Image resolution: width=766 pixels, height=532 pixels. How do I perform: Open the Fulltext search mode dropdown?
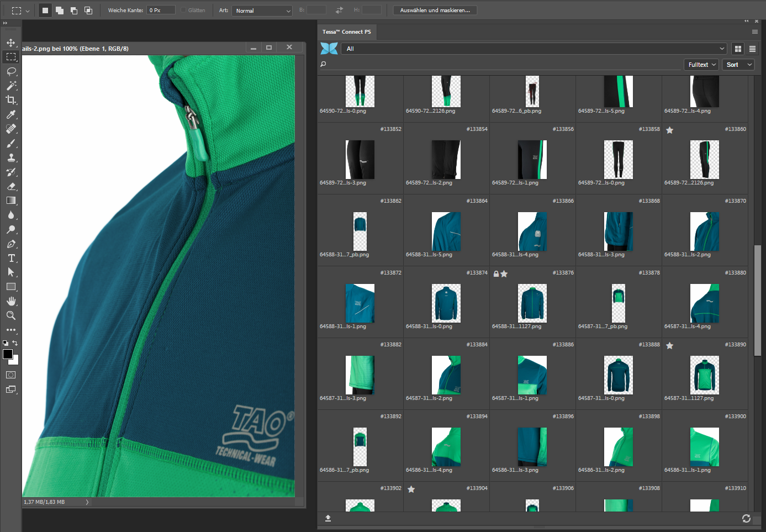click(x=701, y=65)
